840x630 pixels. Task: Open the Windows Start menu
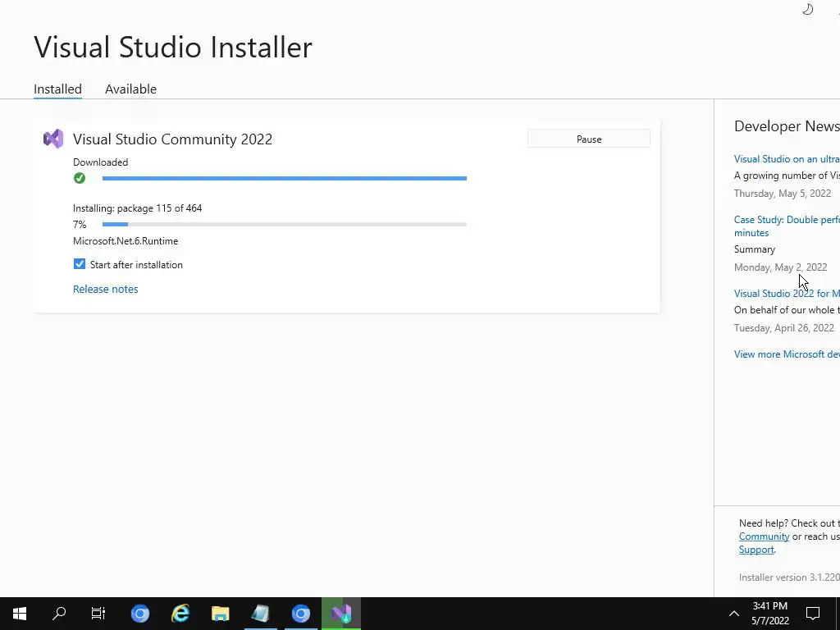[20, 614]
